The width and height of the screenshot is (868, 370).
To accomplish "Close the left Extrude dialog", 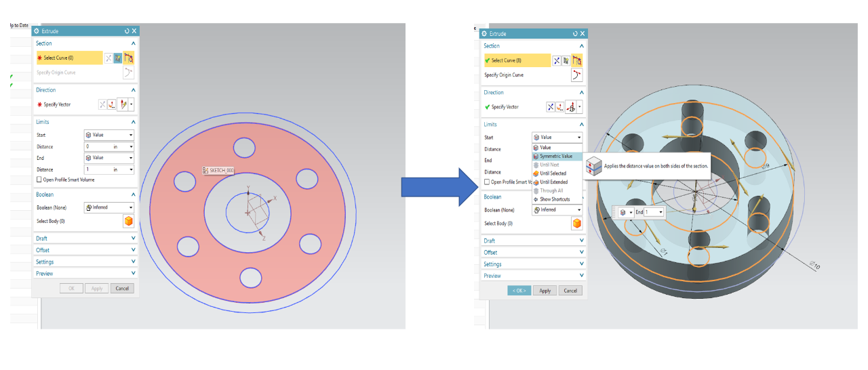I will tap(134, 31).
